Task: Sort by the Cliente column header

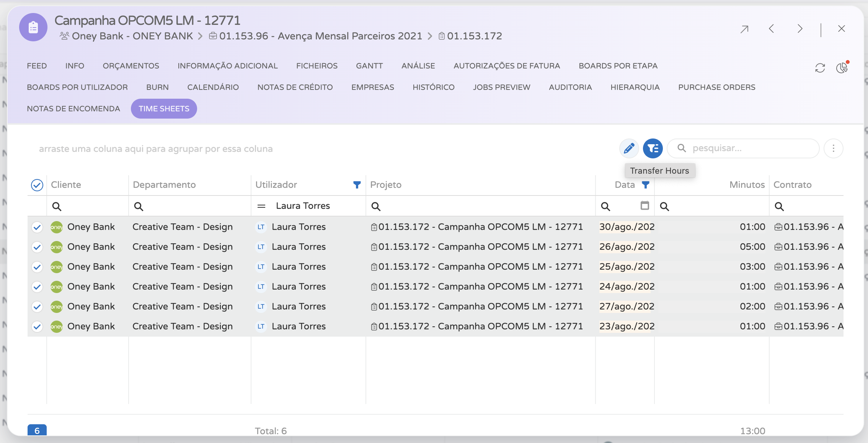Action: click(66, 185)
